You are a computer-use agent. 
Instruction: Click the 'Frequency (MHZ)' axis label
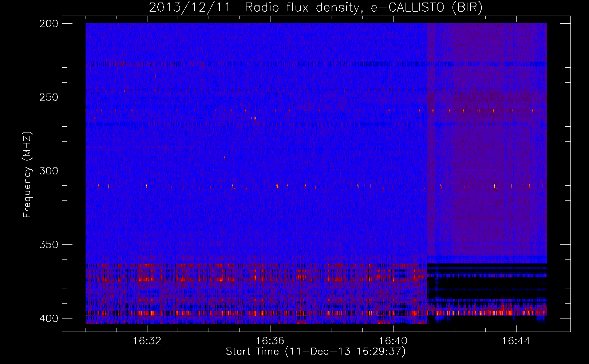(27, 174)
